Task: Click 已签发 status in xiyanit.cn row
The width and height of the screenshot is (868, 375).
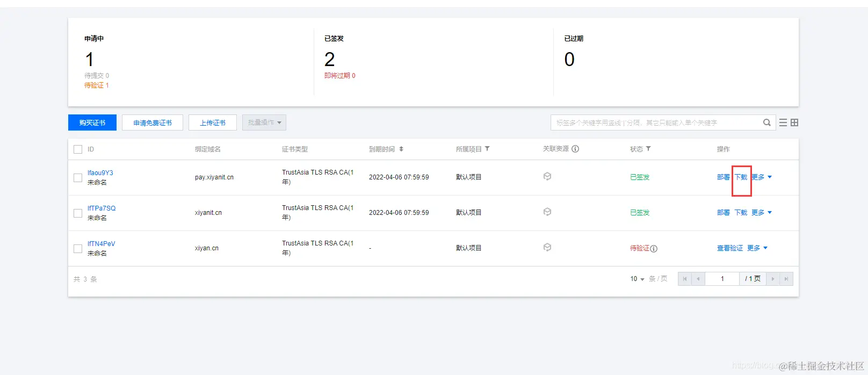Action: [640, 212]
